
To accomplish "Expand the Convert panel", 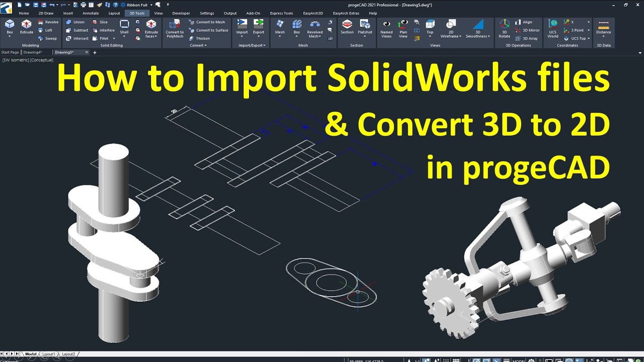I will click(x=198, y=45).
